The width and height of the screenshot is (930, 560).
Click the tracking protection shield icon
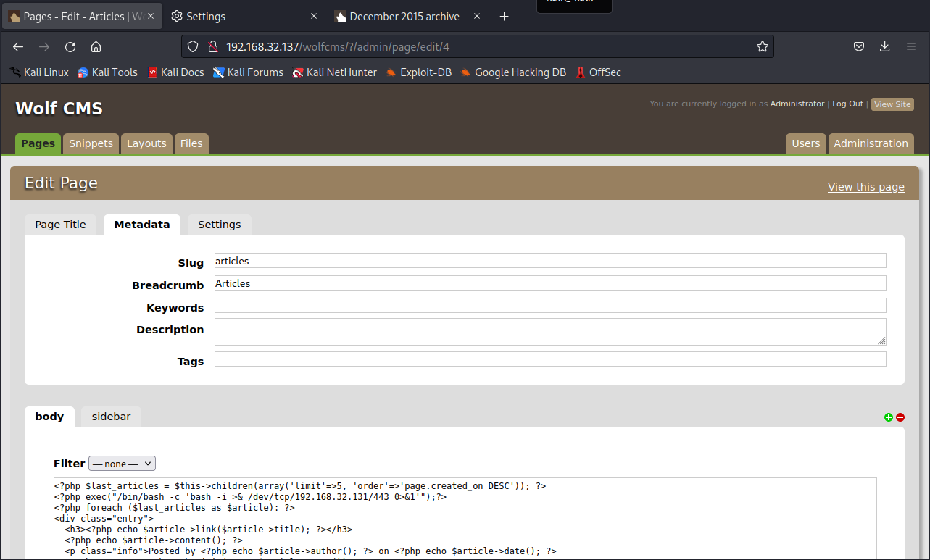coord(193,46)
